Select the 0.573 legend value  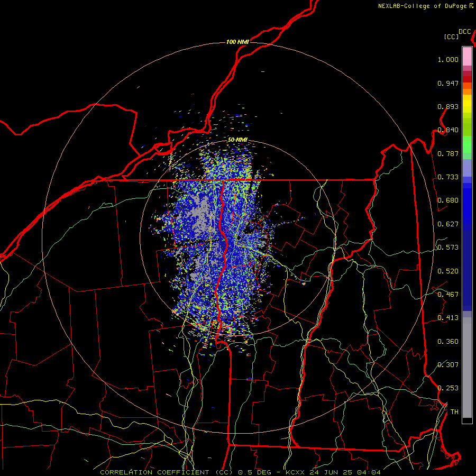pyautogui.click(x=448, y=248)
